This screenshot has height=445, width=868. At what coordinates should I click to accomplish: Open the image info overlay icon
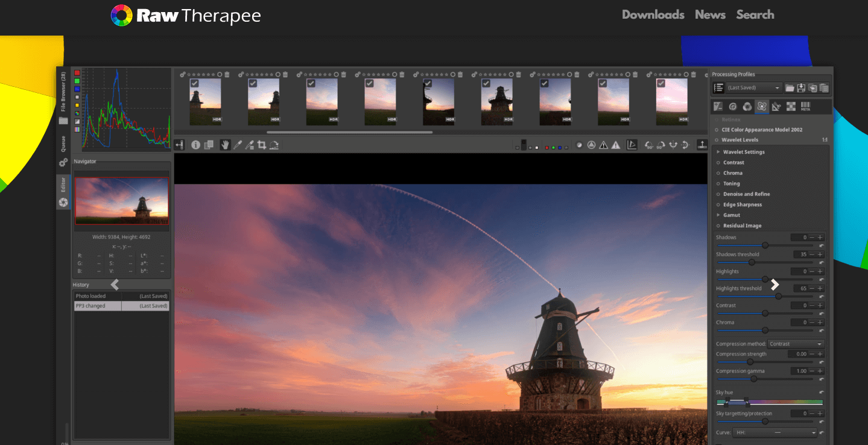(195, 145)
